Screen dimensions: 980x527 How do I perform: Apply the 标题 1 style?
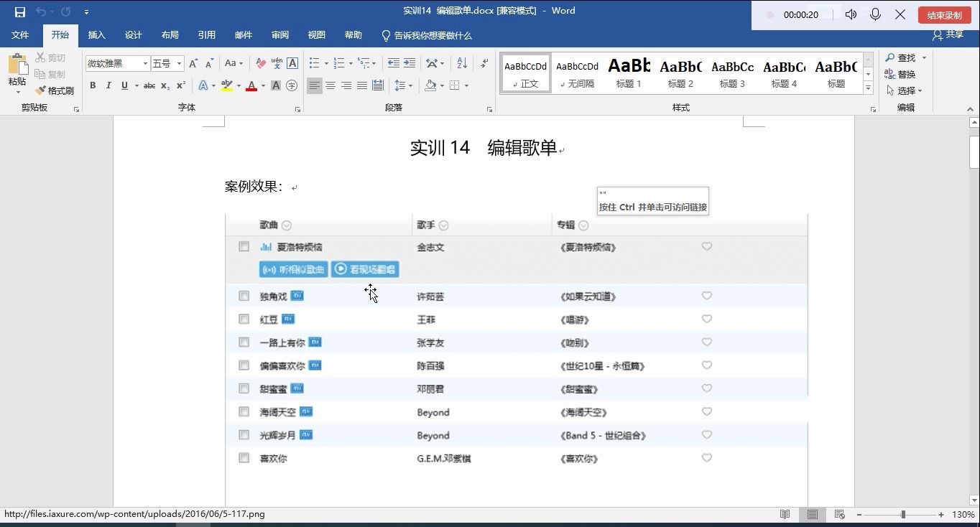[x=629, y=72]
